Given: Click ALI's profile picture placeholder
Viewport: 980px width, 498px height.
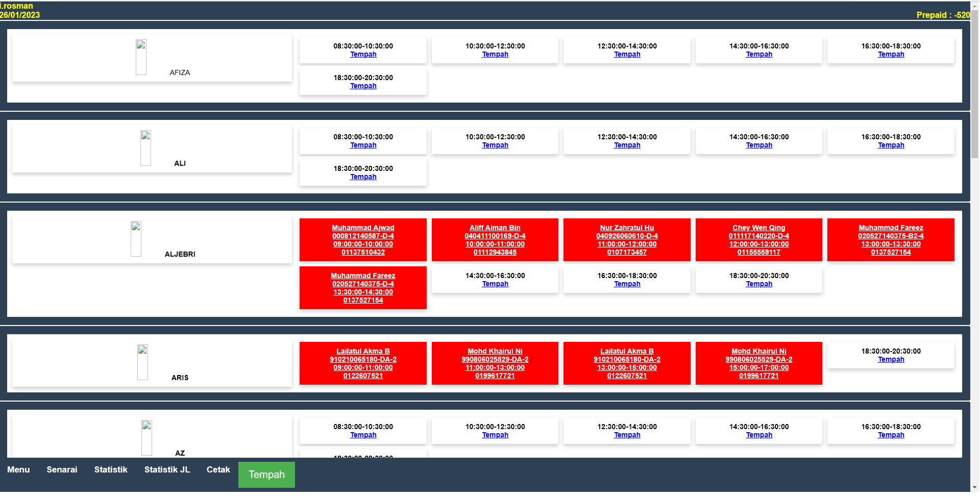Looking at the screenshot, I should 145,148.
